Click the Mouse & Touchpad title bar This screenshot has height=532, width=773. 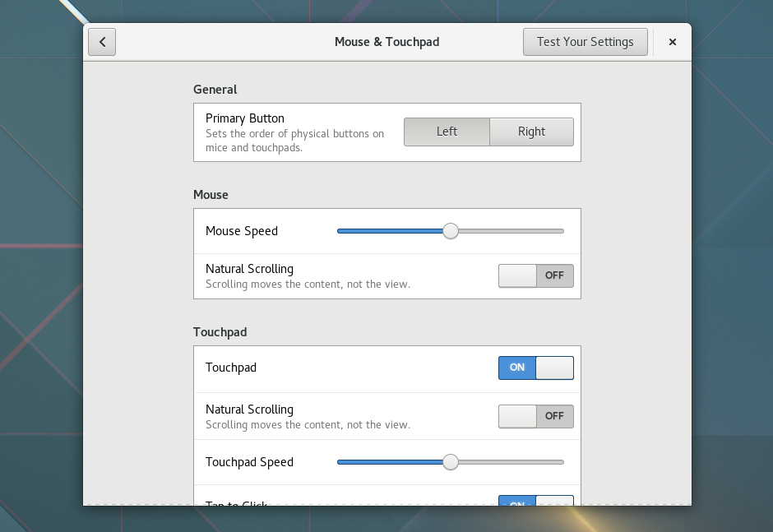pos(386,41)
